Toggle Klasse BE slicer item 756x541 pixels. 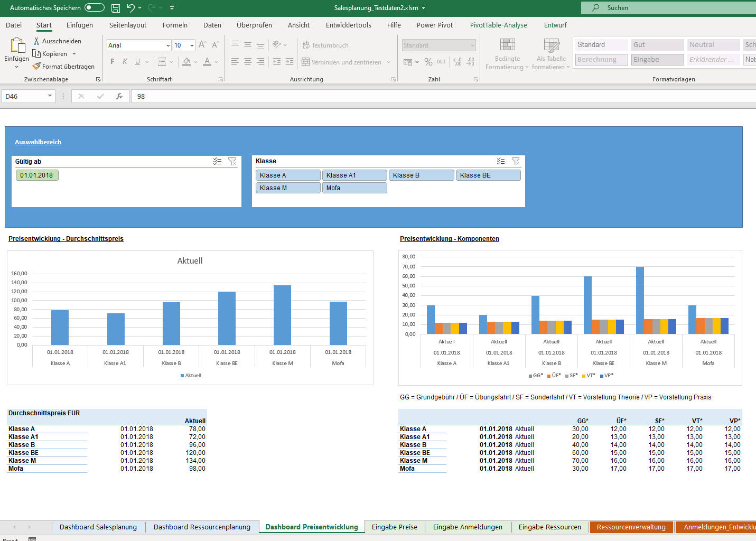click(488, 175)
